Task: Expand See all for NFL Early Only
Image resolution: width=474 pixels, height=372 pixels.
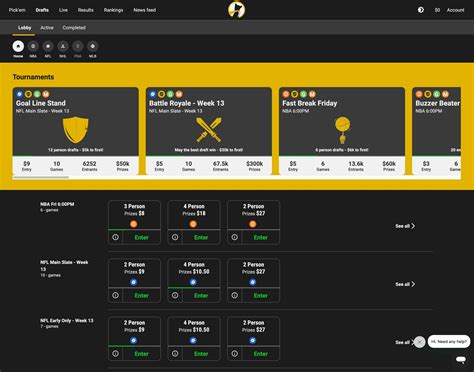Action: point(404,342)
